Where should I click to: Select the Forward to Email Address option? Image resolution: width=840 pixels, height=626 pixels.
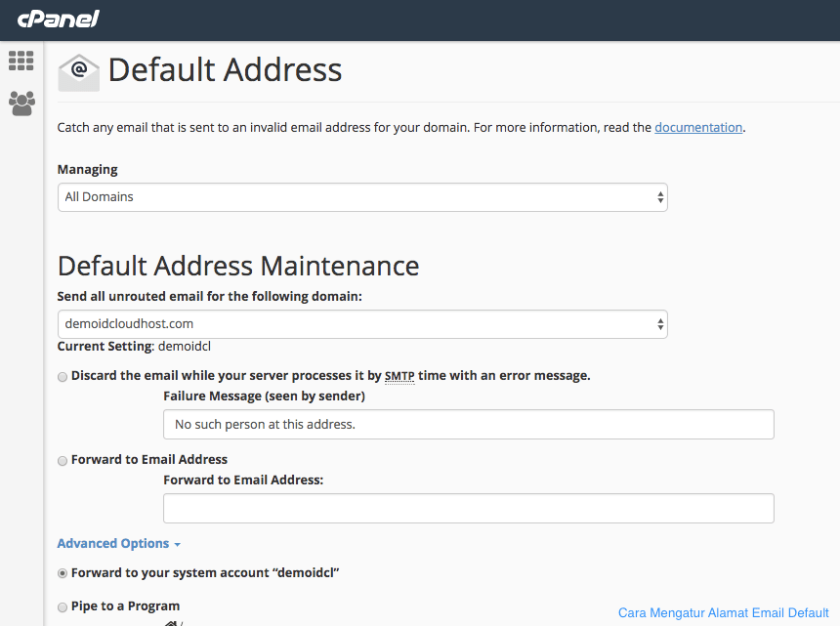click(x=63, y=460)
